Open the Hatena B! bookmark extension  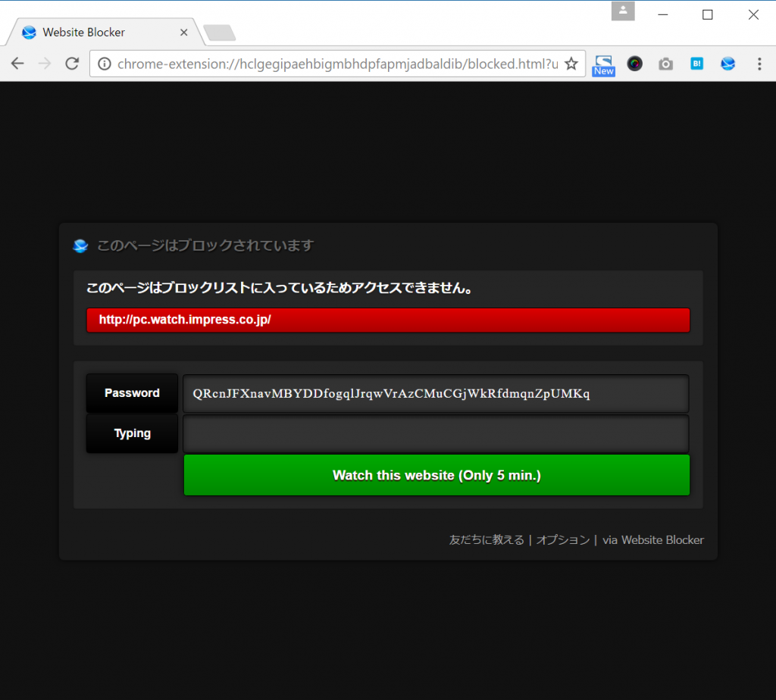(696, 64)
